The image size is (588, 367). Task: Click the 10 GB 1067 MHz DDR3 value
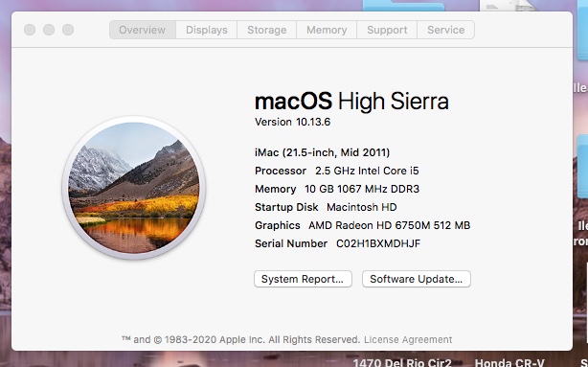[x=362, y=189]
